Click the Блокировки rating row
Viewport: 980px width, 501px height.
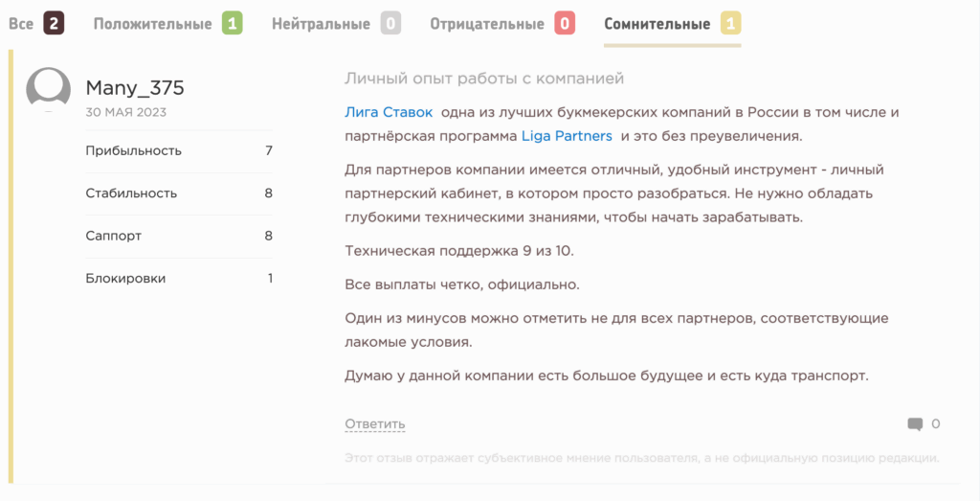(179, 279)
